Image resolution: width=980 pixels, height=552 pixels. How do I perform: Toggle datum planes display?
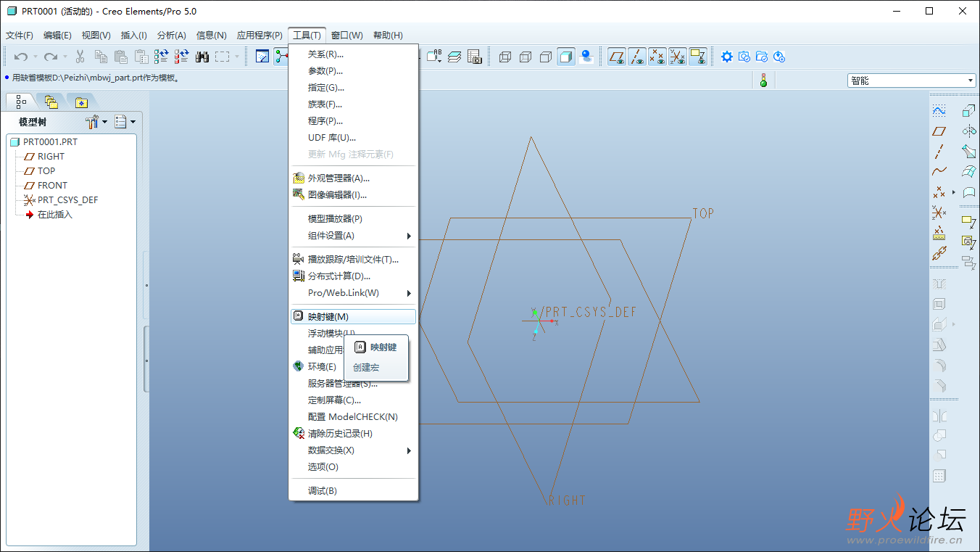point(617,57)
